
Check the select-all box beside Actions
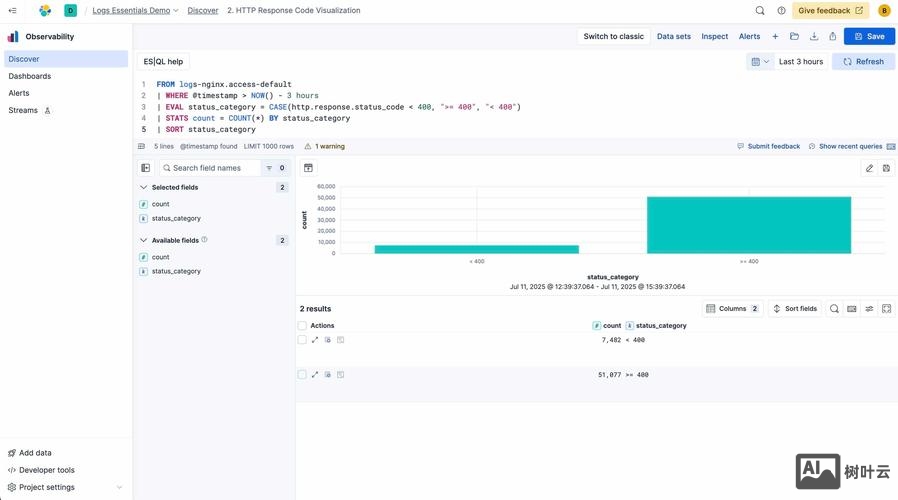point(302,326)
